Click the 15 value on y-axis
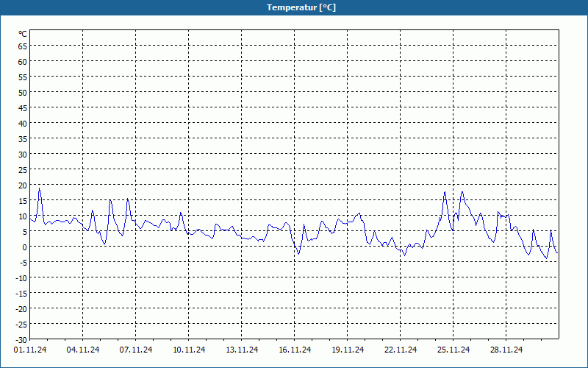The width and height of the screenshot is (588, 368). (23, 201)
